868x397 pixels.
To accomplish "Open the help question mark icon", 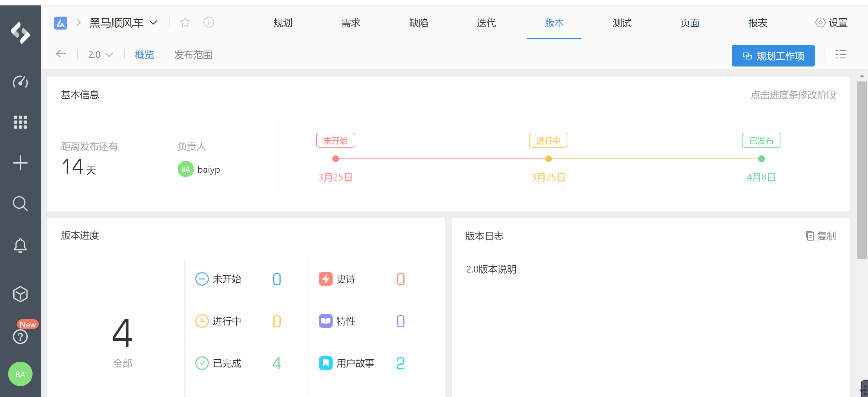I will pyautogui.click(x=20, y=337).
